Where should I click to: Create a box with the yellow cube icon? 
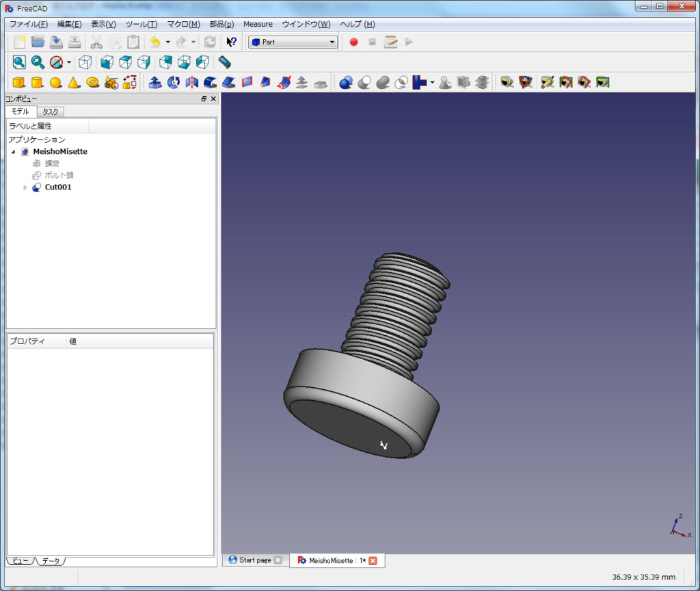click(x=18, y=82)
